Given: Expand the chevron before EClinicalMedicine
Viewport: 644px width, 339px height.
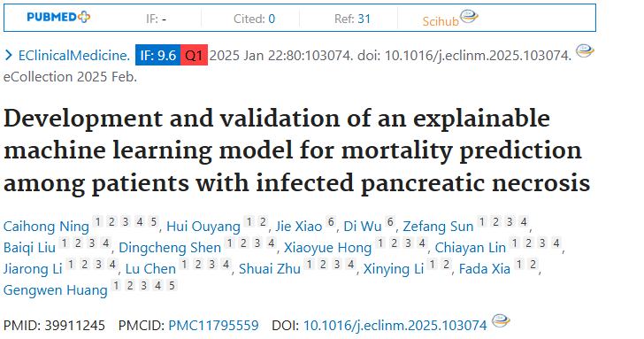Looking at the screenshot, I should click(x=8, y=55).
